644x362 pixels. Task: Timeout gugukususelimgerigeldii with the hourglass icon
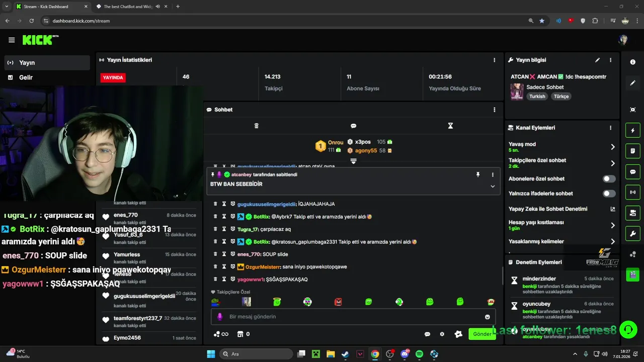pos(224,204)
